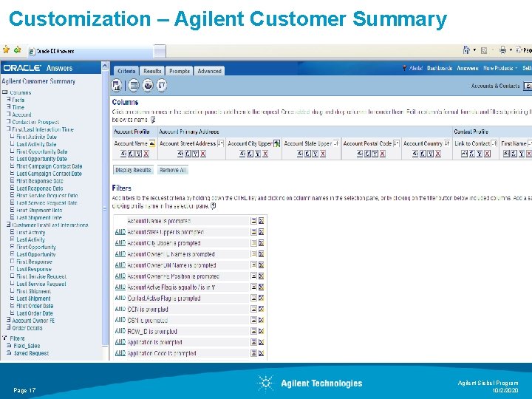Edit formula under Account Name column
The image size is (532, 399).
131,154
